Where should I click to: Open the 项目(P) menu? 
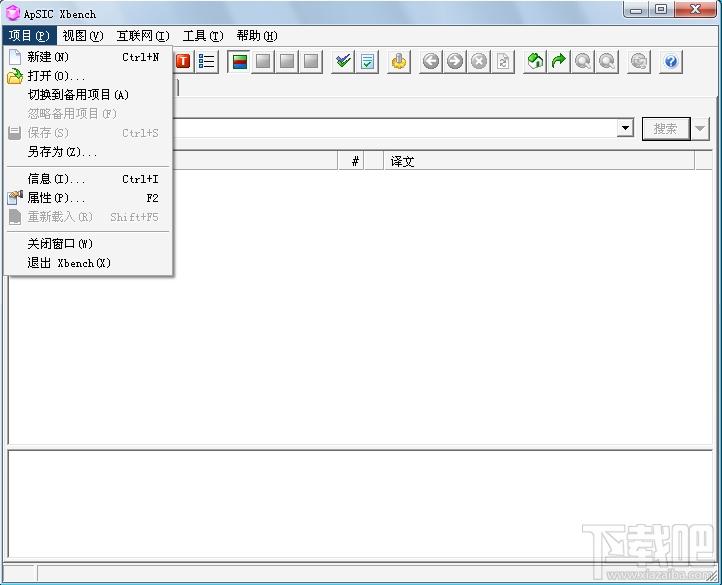point(29,35)
